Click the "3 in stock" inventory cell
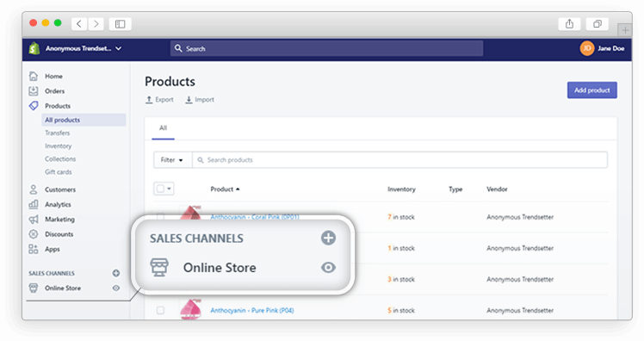Screen dimensions: 644x341 (401, 279)
